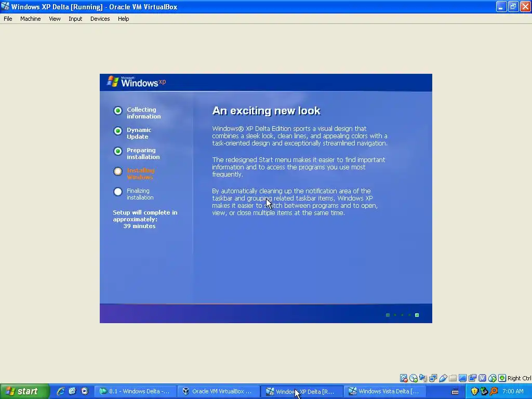The width and height of the screenshot is (532, 399).
Task: Click the 'An exciting new look' heading
Action: (x=267, y=111)
